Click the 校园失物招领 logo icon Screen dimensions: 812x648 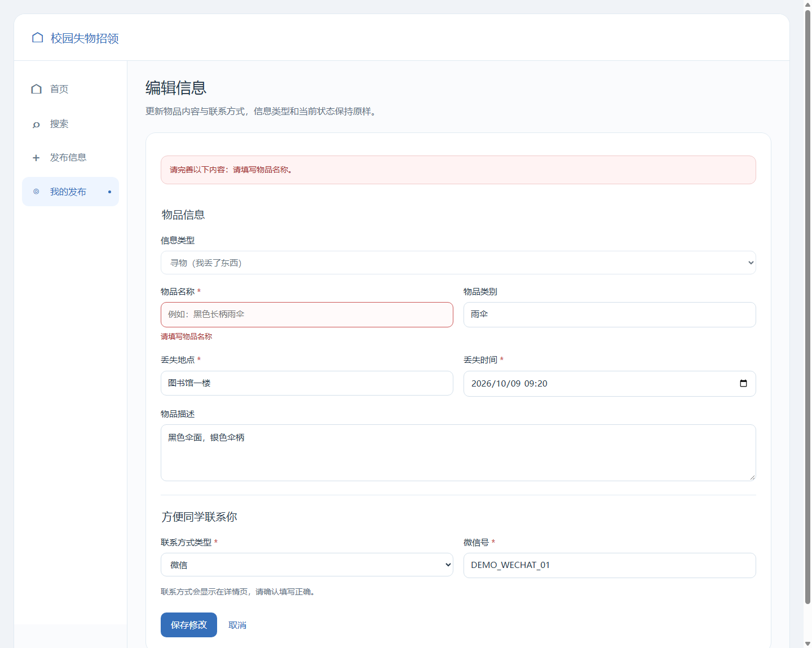click(38, 38)
